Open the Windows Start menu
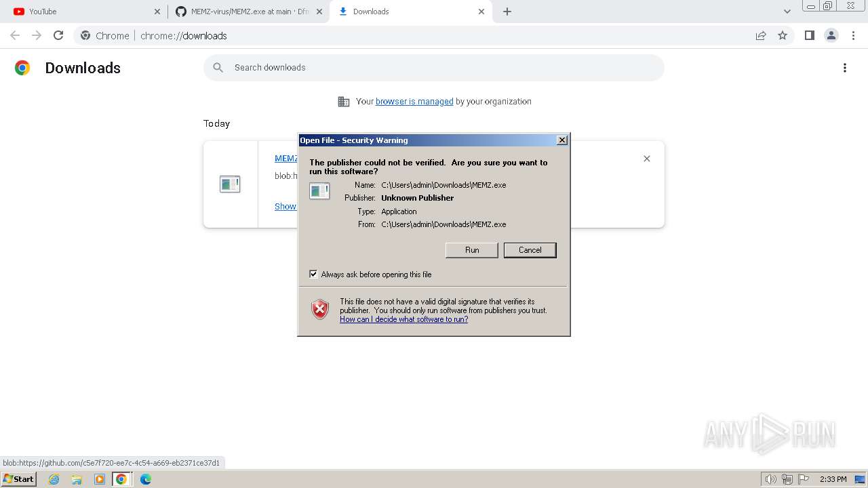868x488 pixels. [x=19, y=479]
